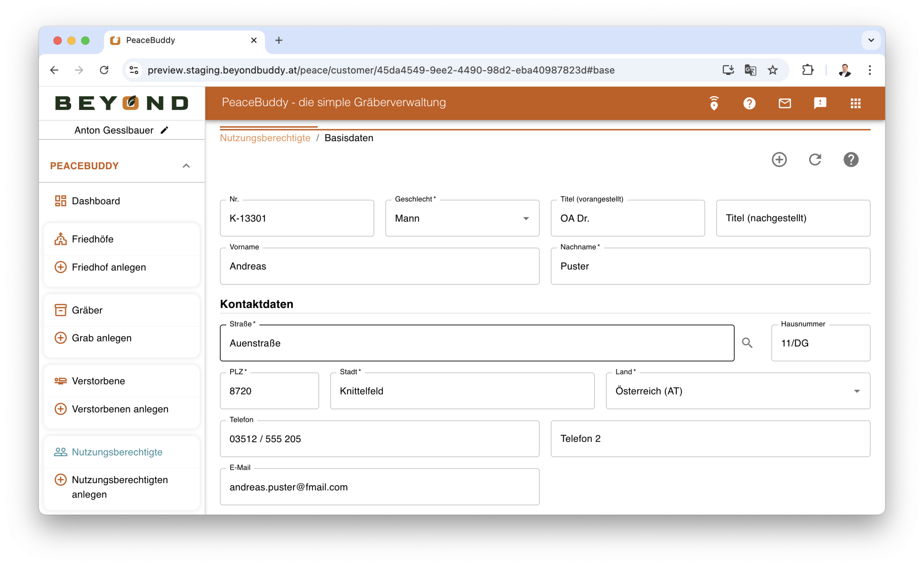Image resolution: width=924 pixels, height=566 pixels.
Task: Click Grab anlegen in sidebar
Action: click(102, 338)
